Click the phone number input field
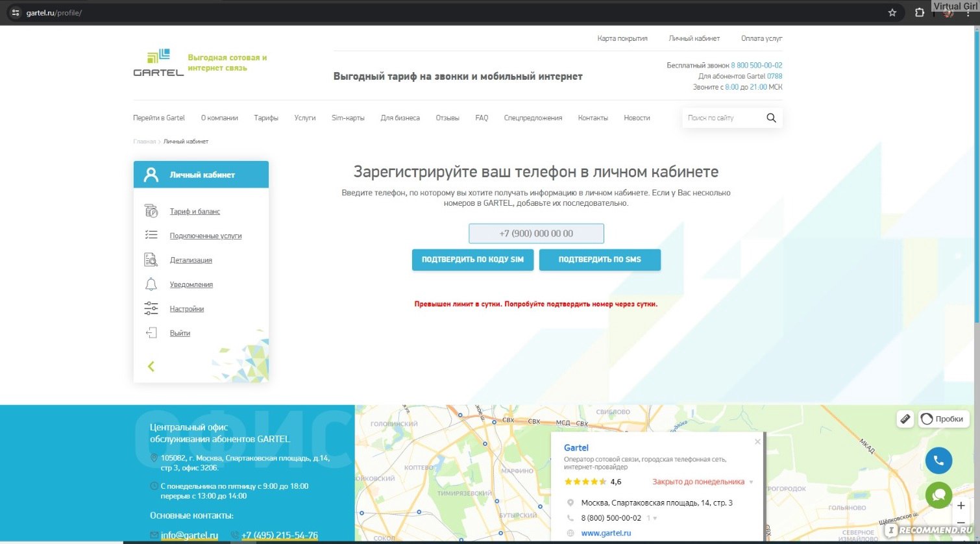 tap(536, 233)
